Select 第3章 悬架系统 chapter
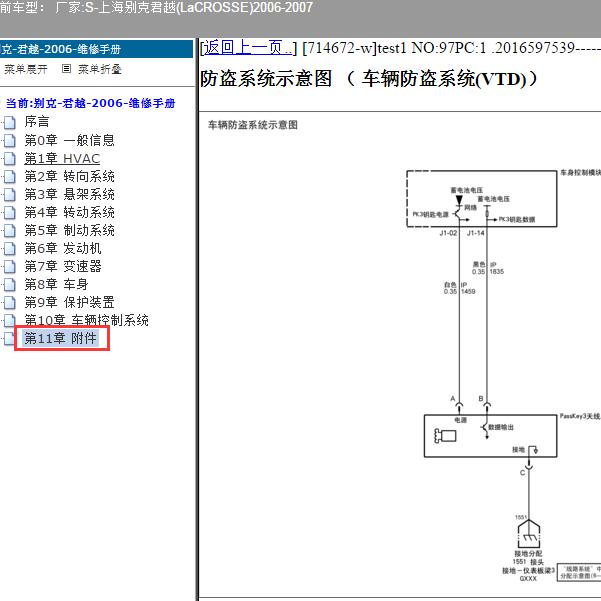Screen dimensions: 601x601 (69, 194)
